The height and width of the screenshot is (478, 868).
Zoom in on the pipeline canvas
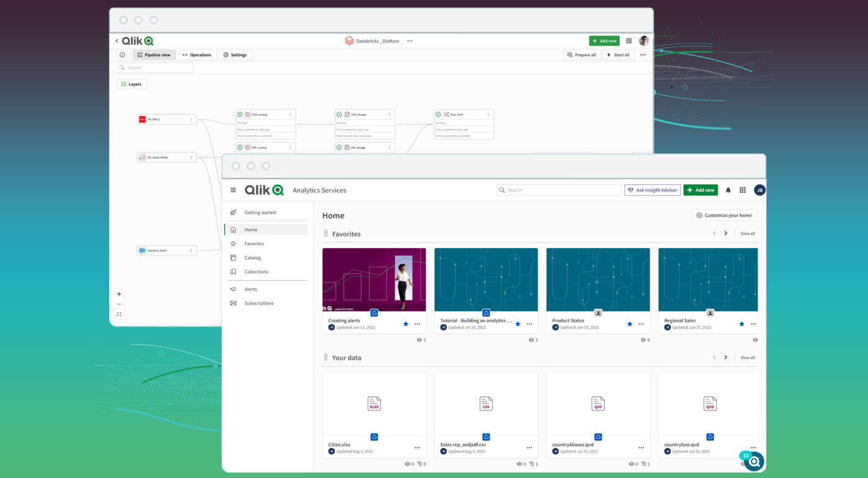119,294
